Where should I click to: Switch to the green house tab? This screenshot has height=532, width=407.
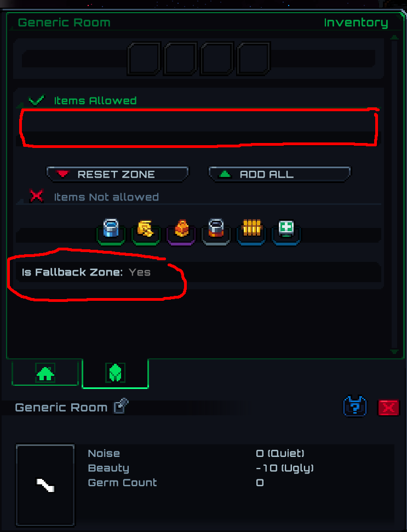coord(45,373)
